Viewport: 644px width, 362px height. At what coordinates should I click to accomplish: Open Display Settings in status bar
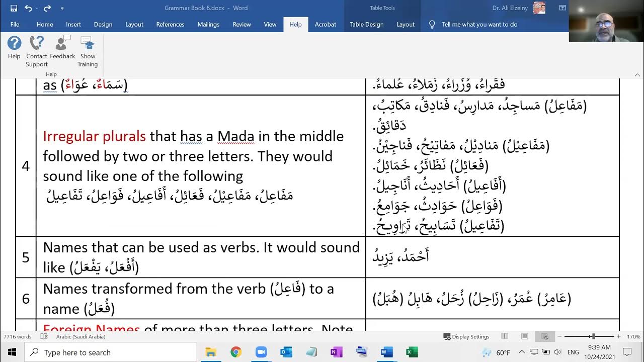[466, 337]
